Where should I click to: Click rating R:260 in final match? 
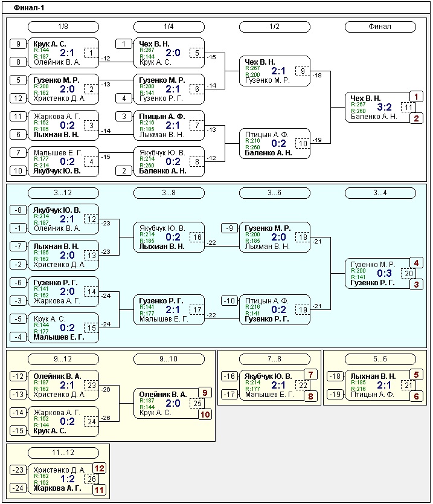[x=359, y=111]
